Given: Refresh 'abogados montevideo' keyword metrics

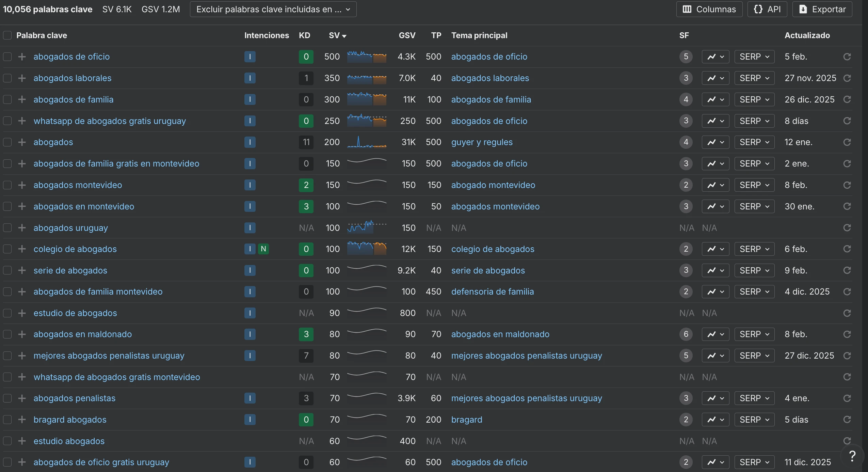Looking at the screenshot, I should (847, 185).
